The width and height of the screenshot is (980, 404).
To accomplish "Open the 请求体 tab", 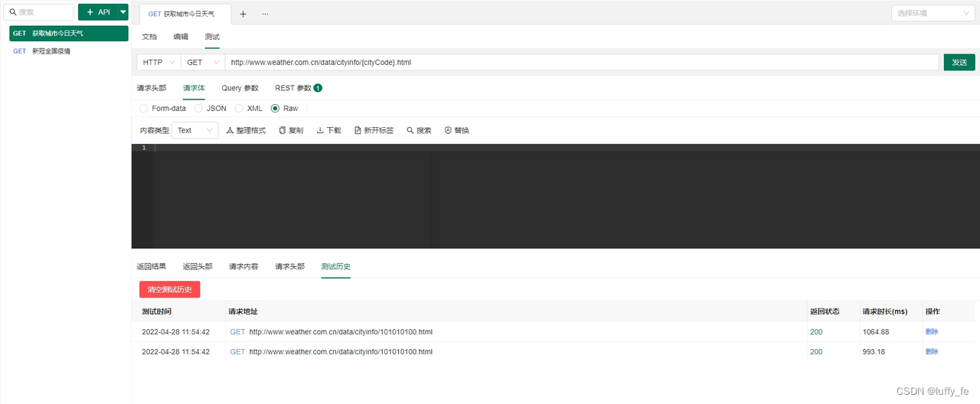I will pos(194,88).
